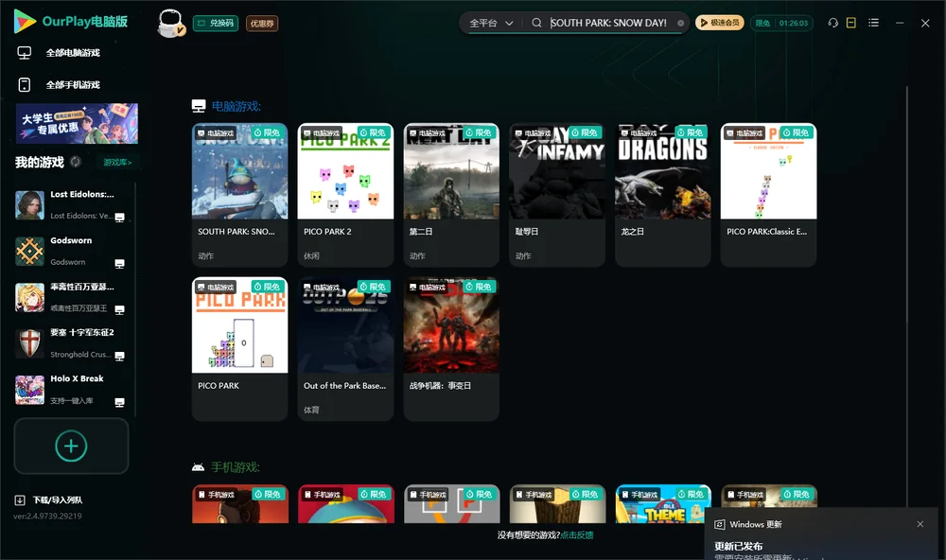Screen dimensions: 946x560
Task: Open the 兑换码 redeem code button
Action: pyautogui.click(x=216, y=24)
